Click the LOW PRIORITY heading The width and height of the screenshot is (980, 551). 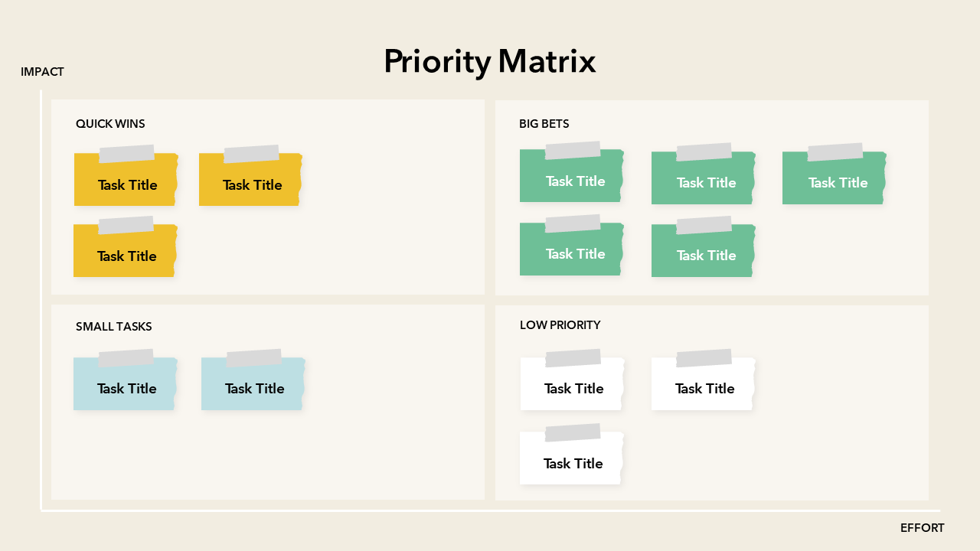point(560,325)
